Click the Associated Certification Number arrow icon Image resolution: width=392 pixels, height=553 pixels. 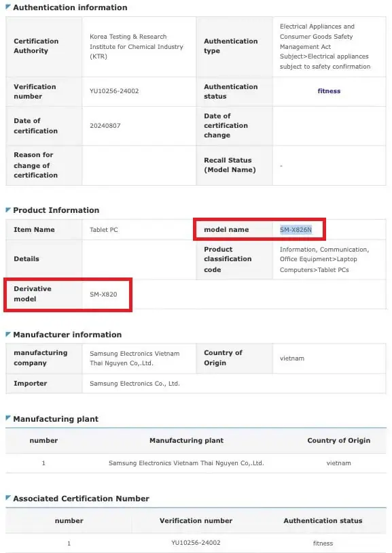point(8,498)
